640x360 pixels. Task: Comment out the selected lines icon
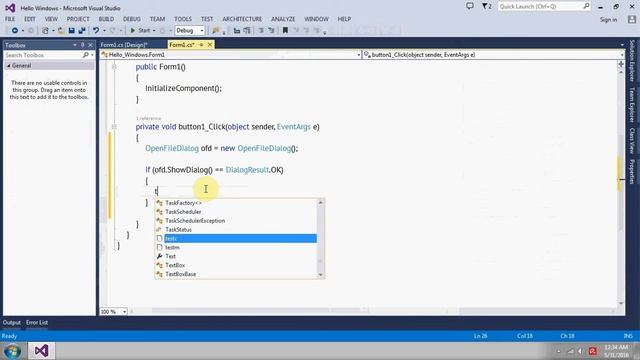pyautogui.click(x=261, y=31)
